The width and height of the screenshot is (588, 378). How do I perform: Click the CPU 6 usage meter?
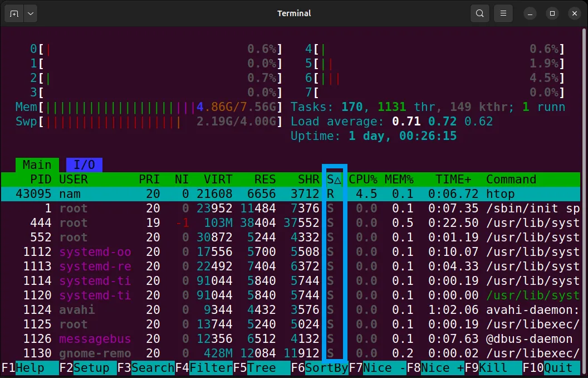click(435, 78)
